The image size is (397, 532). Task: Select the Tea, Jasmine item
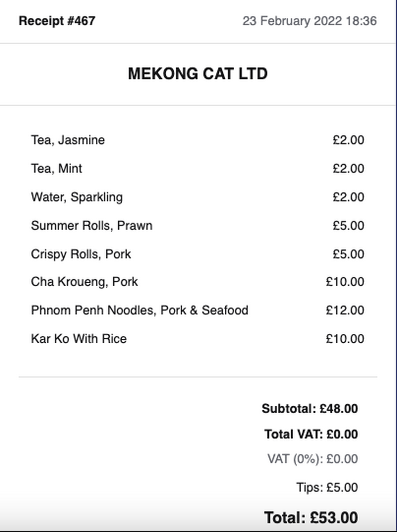[x=68, y=140]
